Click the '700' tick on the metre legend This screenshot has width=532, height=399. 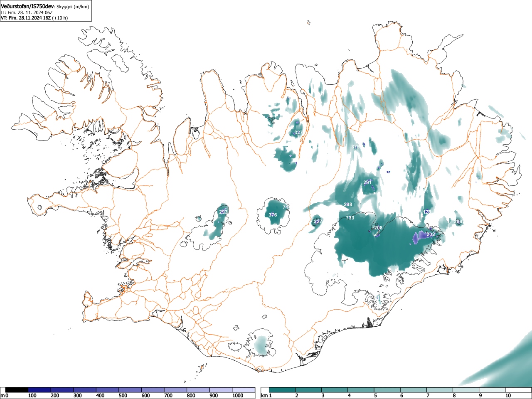click(x=168, y=396)
